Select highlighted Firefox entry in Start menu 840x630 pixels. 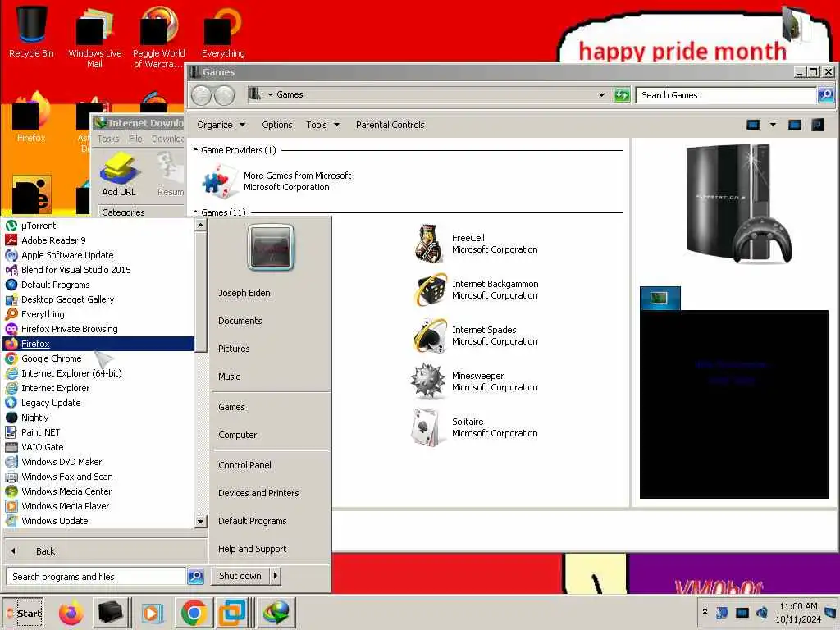(x=99, y=344)
